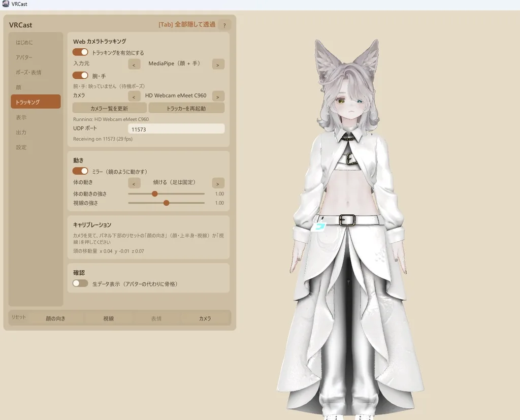Select next 入力元 option with right arrow
Viewport: 520px width, 420px height.
point(218,64)
